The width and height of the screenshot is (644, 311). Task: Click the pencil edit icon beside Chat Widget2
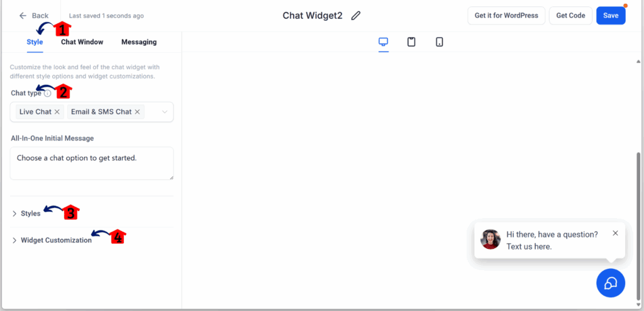[356, 16]
